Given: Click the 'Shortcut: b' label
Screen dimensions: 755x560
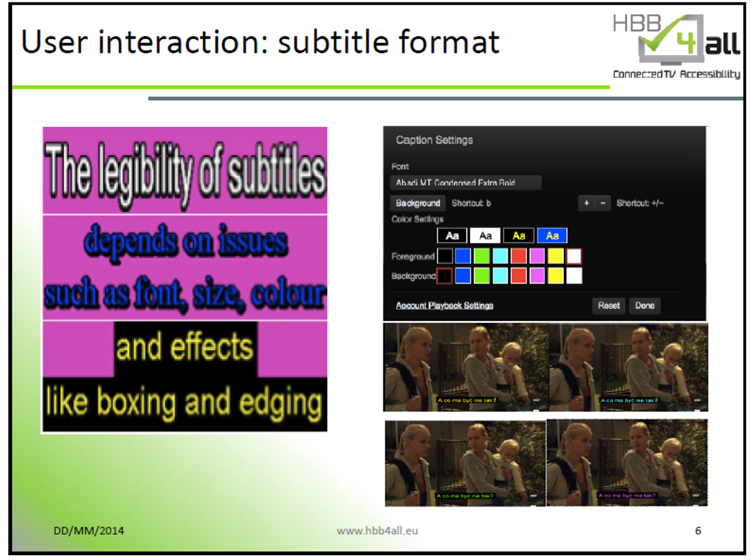Looking at the screenshot, I should click(471, 203).
